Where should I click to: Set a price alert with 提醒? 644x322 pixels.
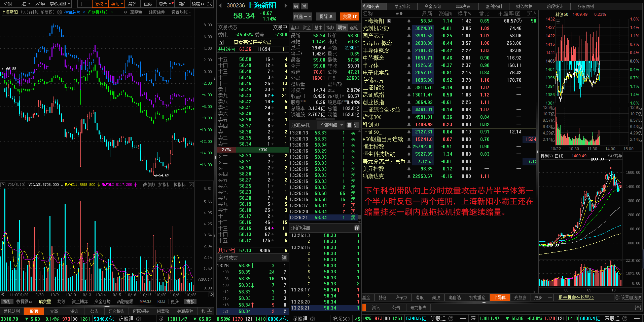point(326,16)
